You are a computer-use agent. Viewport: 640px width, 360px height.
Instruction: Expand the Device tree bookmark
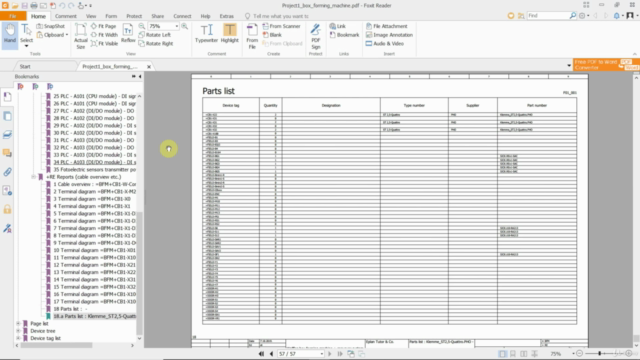tap(18, 331)
